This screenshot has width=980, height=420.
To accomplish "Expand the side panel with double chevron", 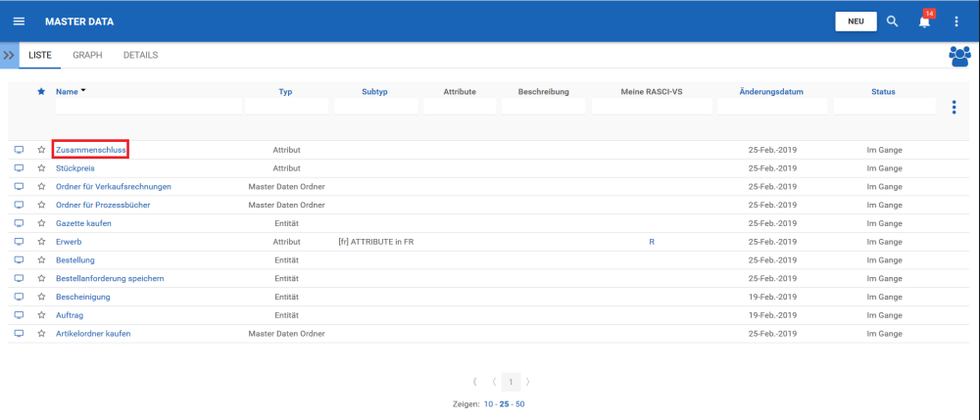I will (x=9, y=55).
